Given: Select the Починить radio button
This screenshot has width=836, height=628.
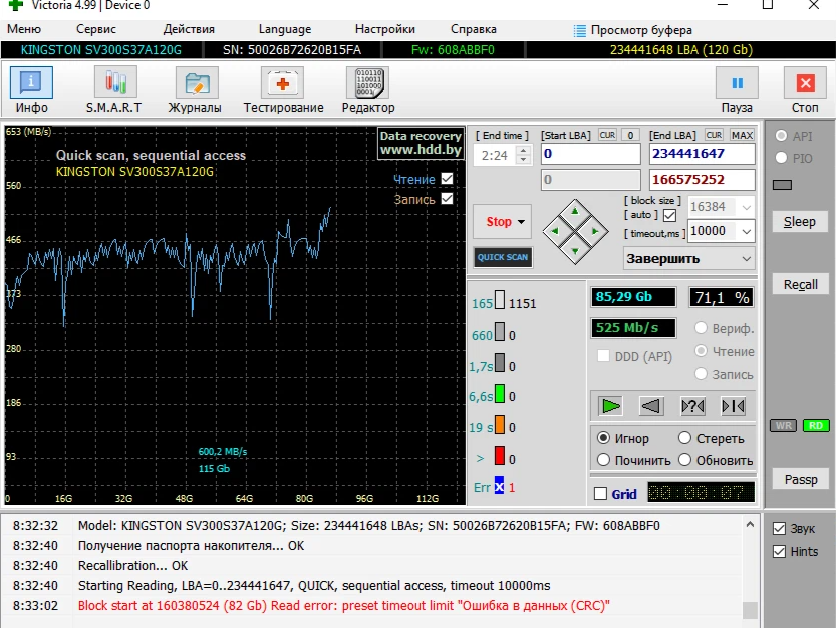Looking at the screenshot, I should [x=603, y=460].
